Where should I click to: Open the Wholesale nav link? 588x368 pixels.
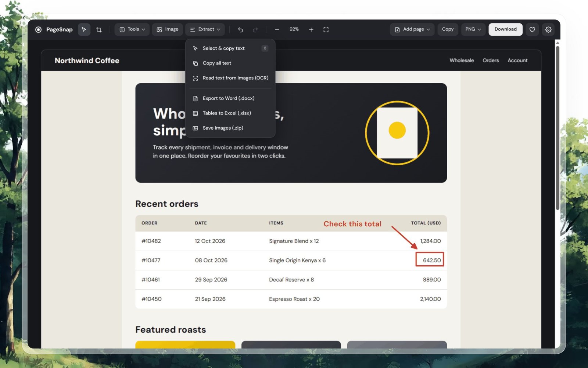pos(462,60)
